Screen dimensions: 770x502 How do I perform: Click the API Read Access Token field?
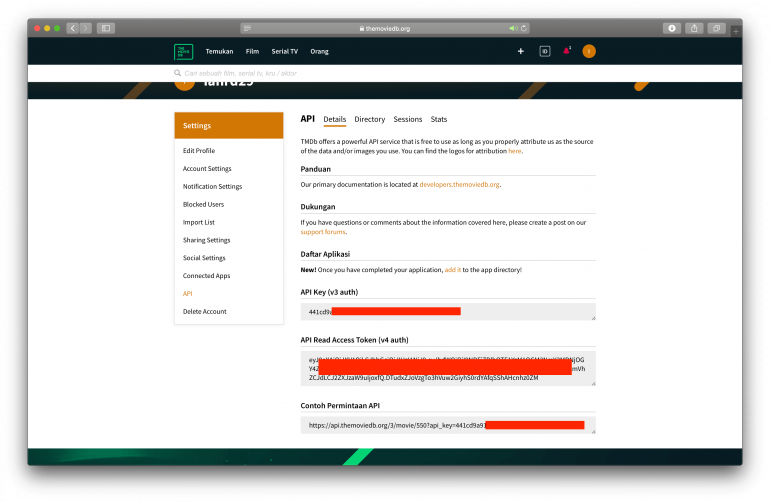pyautogui.click(x=448, y=368)
